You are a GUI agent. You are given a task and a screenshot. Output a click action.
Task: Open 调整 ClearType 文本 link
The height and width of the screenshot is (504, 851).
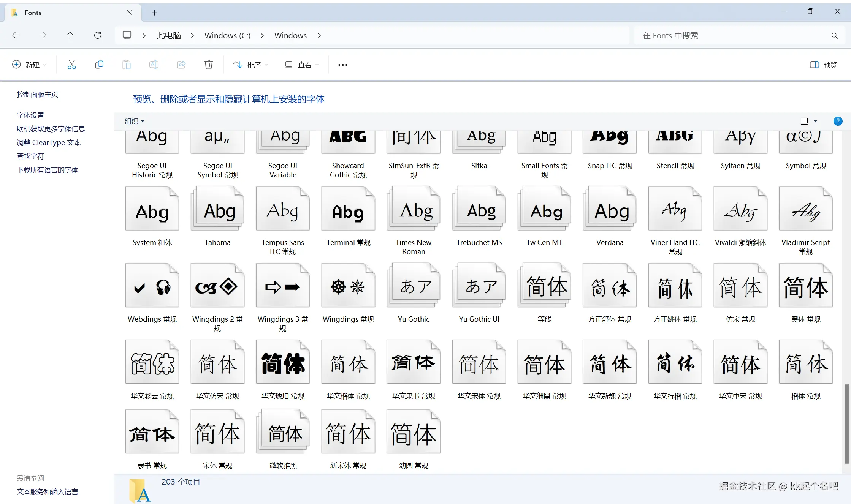click(x=49, y=143)
